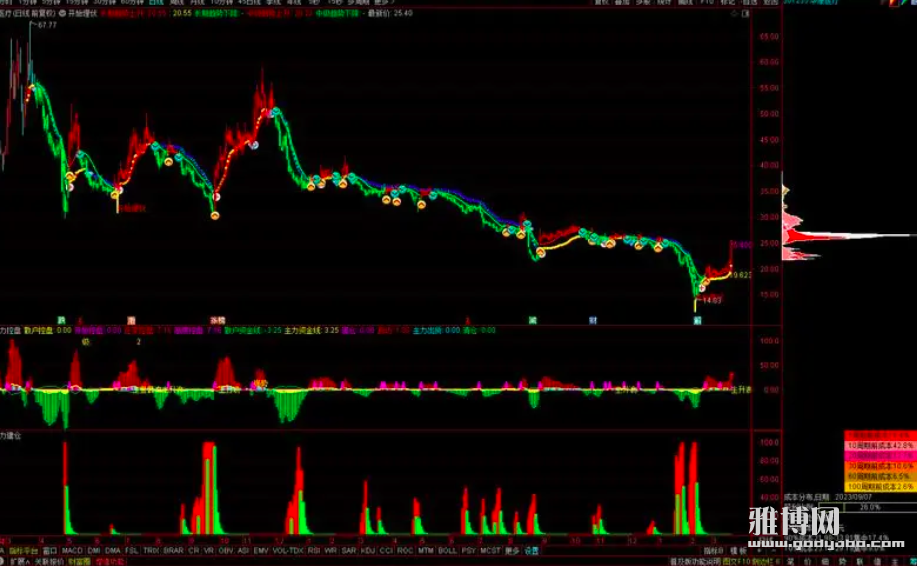Open the SAR indicator tab

tap(349, 550)
